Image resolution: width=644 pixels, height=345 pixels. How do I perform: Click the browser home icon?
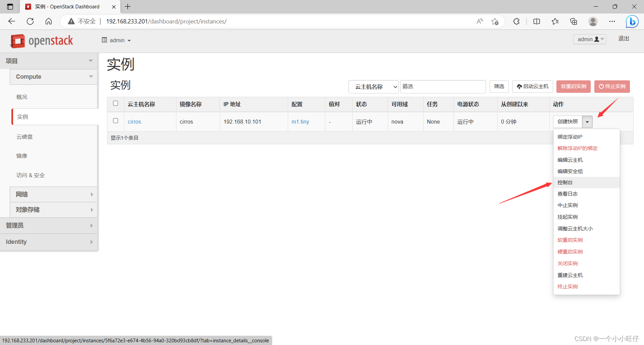click(48, 21)
